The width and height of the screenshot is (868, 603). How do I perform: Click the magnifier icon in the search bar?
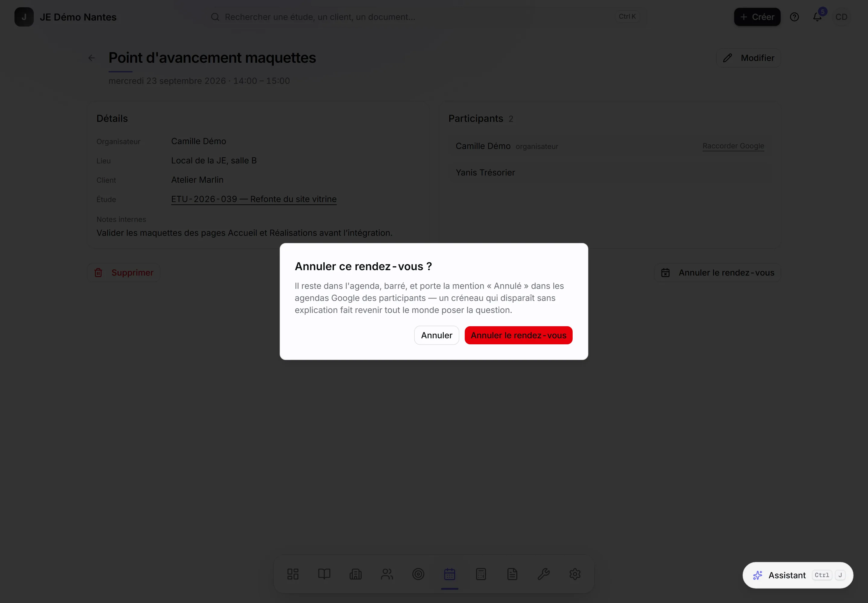coord(215,17)
